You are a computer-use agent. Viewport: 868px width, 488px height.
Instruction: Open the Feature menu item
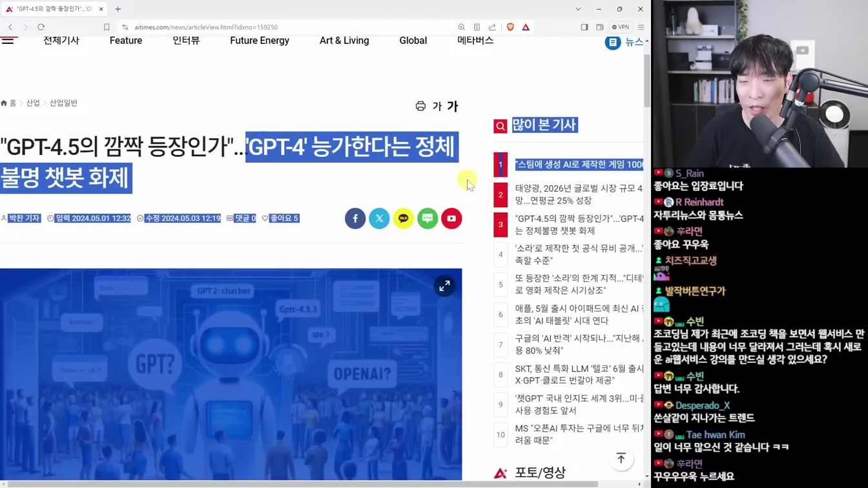tap(126, 41)
